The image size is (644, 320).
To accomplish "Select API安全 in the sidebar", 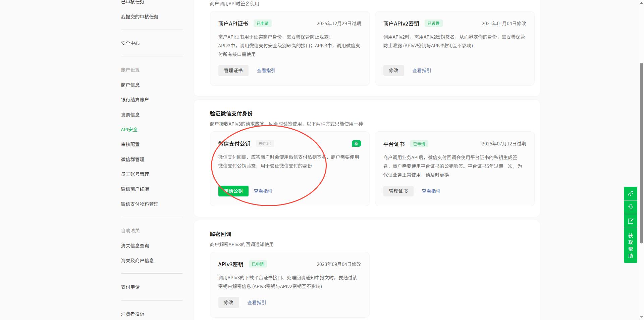I will [x=129, y=130].
